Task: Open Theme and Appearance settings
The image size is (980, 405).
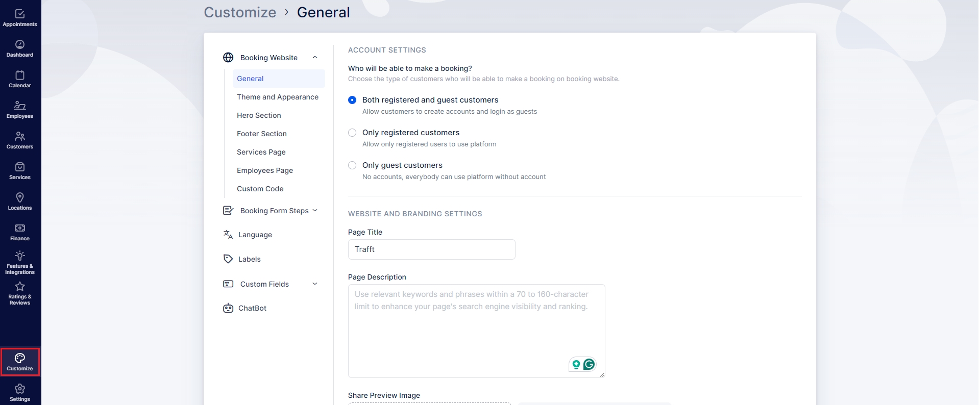Action: [277, 97]
